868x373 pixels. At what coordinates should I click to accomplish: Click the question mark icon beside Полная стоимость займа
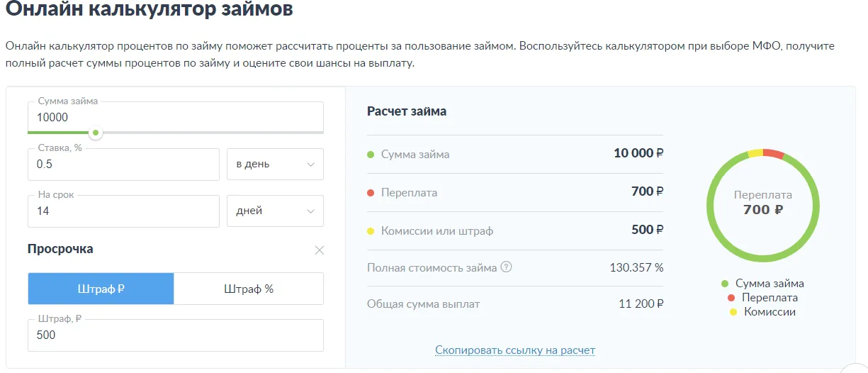tap(506, 267)
